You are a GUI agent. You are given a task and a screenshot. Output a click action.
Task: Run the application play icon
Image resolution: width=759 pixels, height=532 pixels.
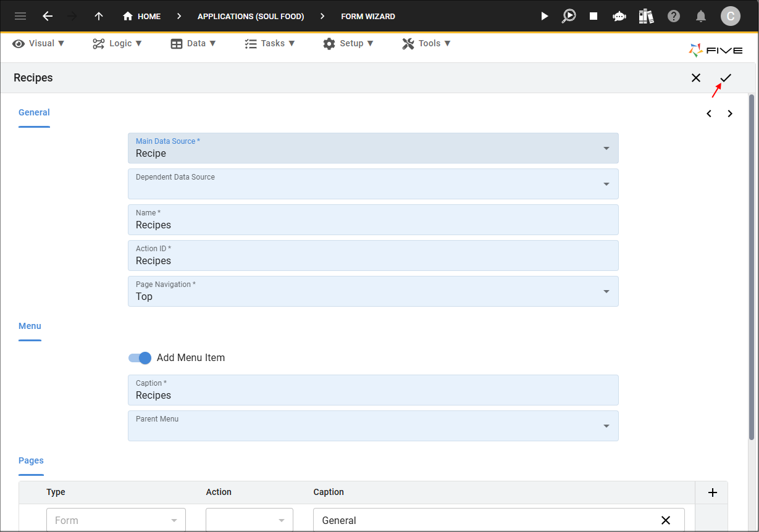click(x=544, y=16)
